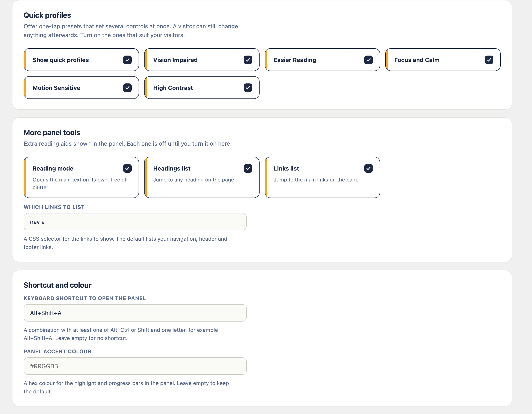
Task: Toggle the Easier Reading profile checkbox
Action: point(369,60)
